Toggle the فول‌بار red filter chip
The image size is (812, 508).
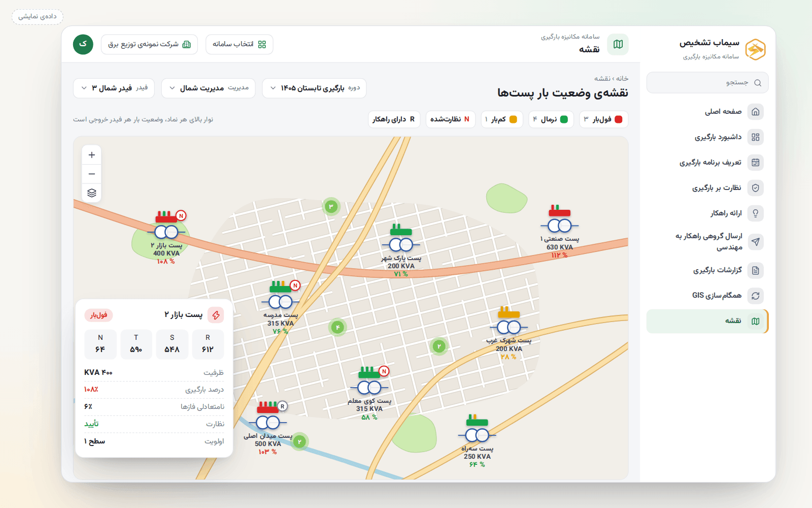(x=604, y=119)
